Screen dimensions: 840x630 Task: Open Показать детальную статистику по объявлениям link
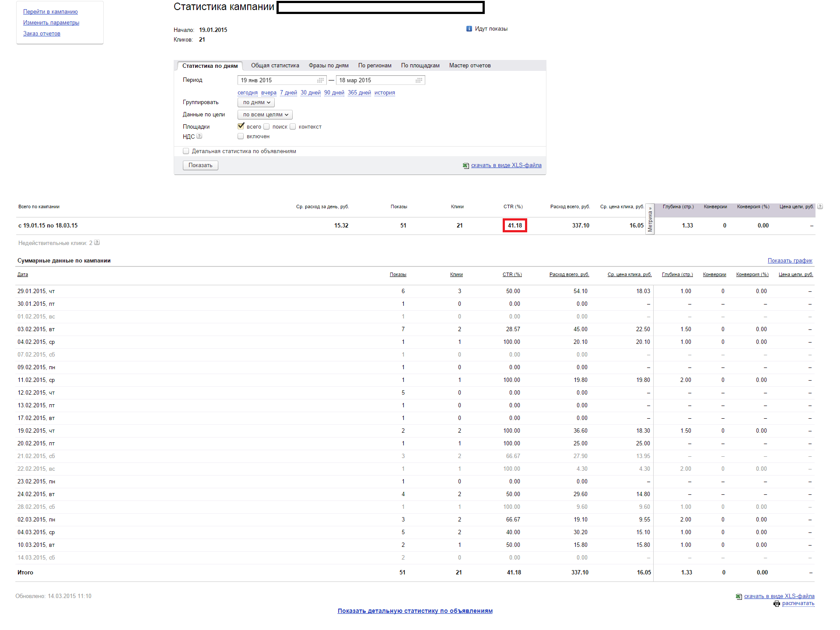click(x=415, y=611)
